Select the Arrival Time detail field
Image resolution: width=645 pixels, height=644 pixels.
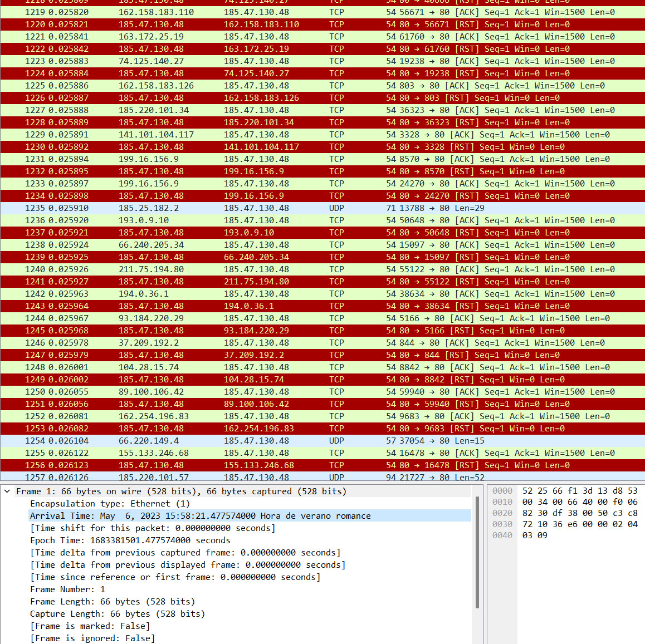click(x=200, y=516)
